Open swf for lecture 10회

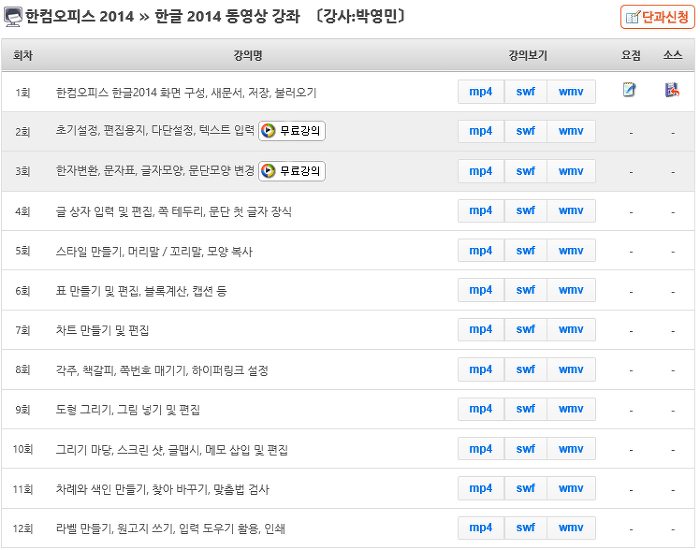tap(525, 449)
